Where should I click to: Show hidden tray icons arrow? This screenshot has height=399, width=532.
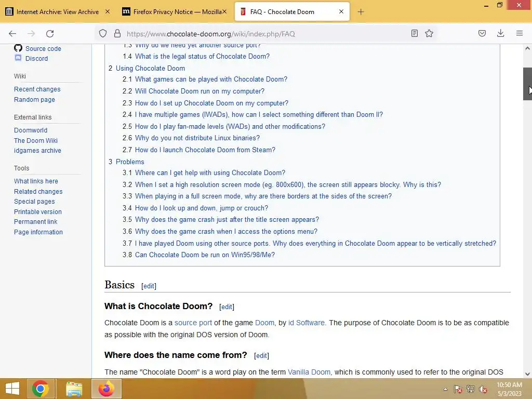click(445, 389)
